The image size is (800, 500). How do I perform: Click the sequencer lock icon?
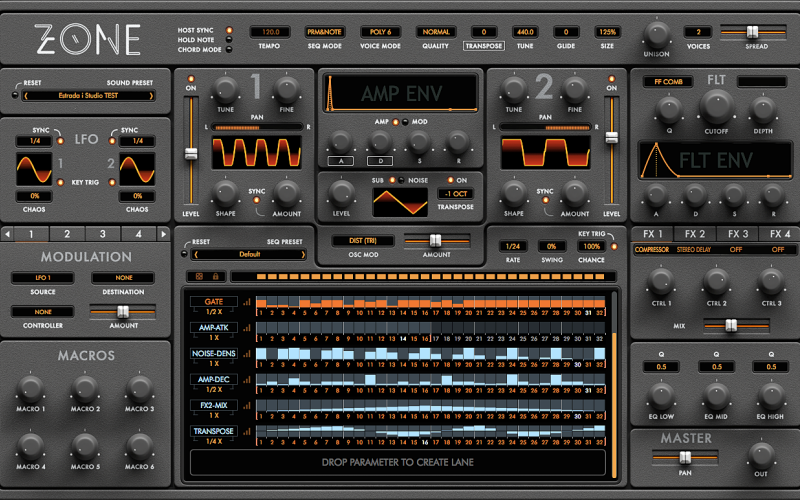coord(215,277)
